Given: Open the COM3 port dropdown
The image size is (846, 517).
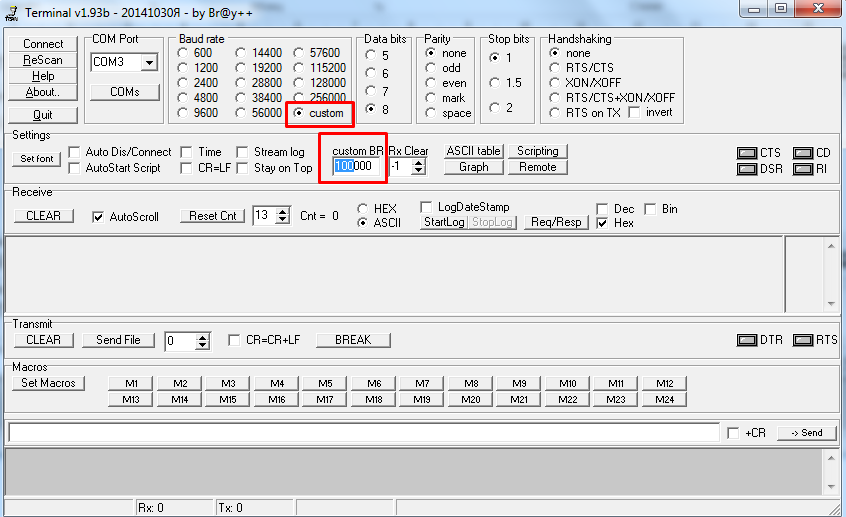Looking at the screenshot, I should 149,63.
